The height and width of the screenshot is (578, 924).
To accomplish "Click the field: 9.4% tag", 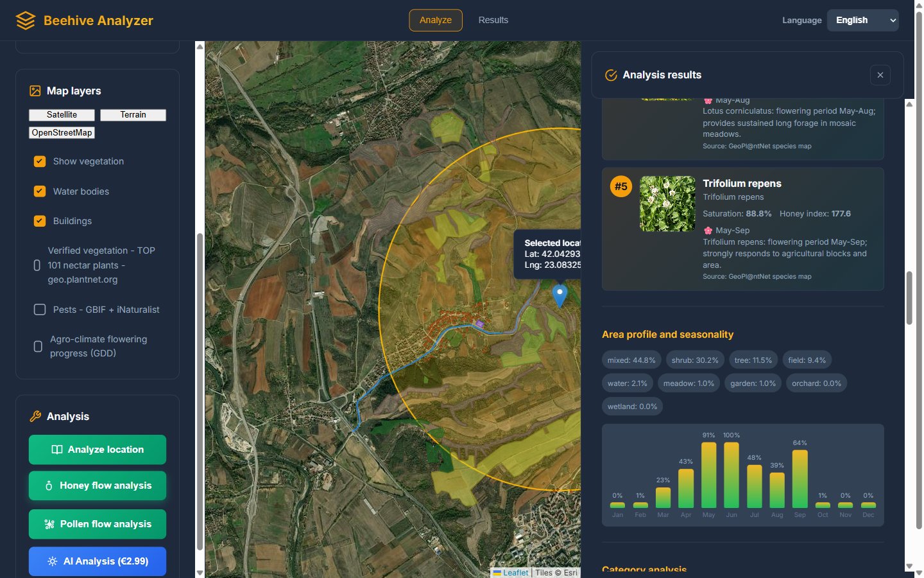I will 807,360.
